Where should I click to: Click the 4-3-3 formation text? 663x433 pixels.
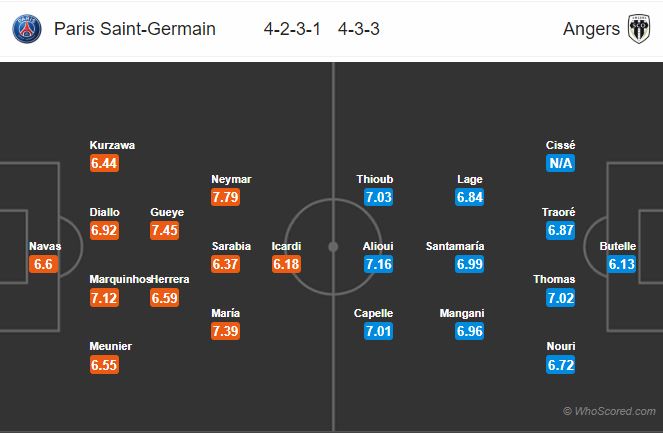click(359, 29)
